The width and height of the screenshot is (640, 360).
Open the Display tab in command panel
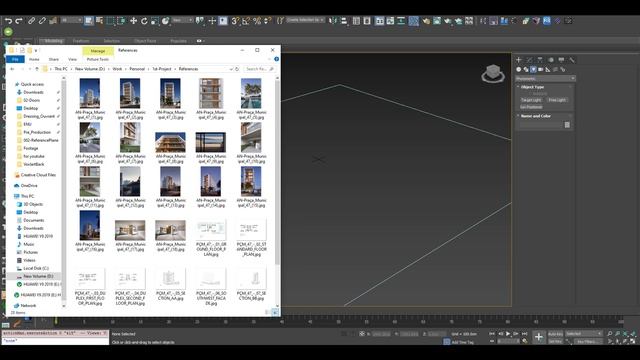click(561, 60)
